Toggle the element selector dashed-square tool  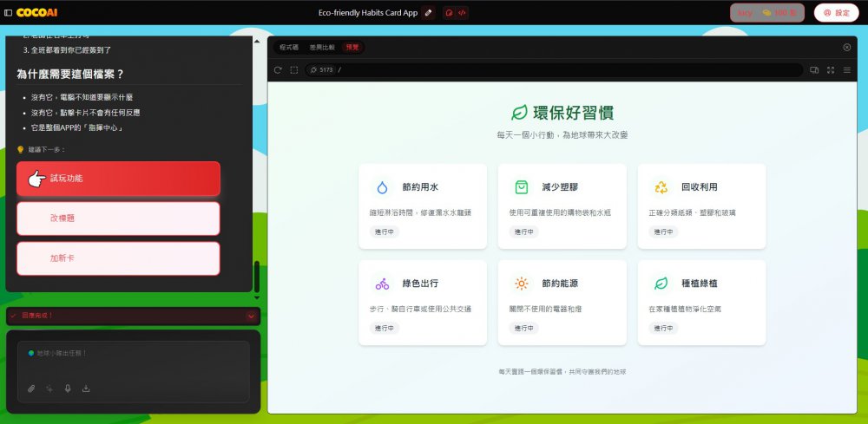294,70
